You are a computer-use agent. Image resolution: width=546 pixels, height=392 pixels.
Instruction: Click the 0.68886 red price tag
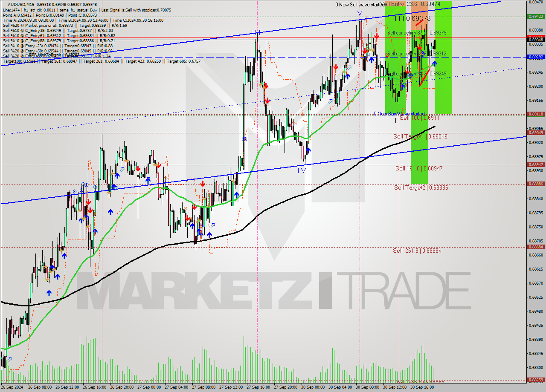coord(536,184)
